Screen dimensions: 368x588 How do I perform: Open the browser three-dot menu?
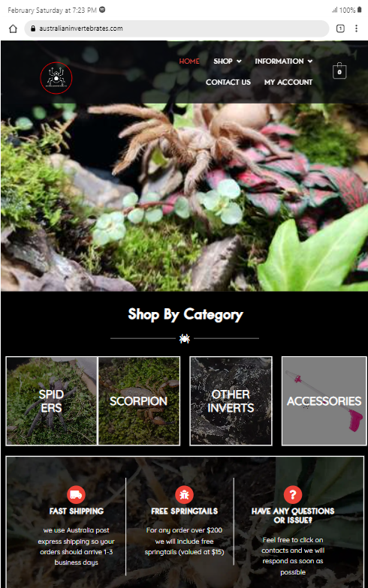pos(356,28)
